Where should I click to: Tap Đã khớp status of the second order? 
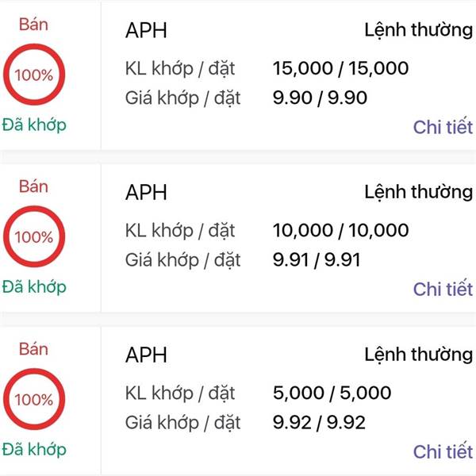[34, 287]
